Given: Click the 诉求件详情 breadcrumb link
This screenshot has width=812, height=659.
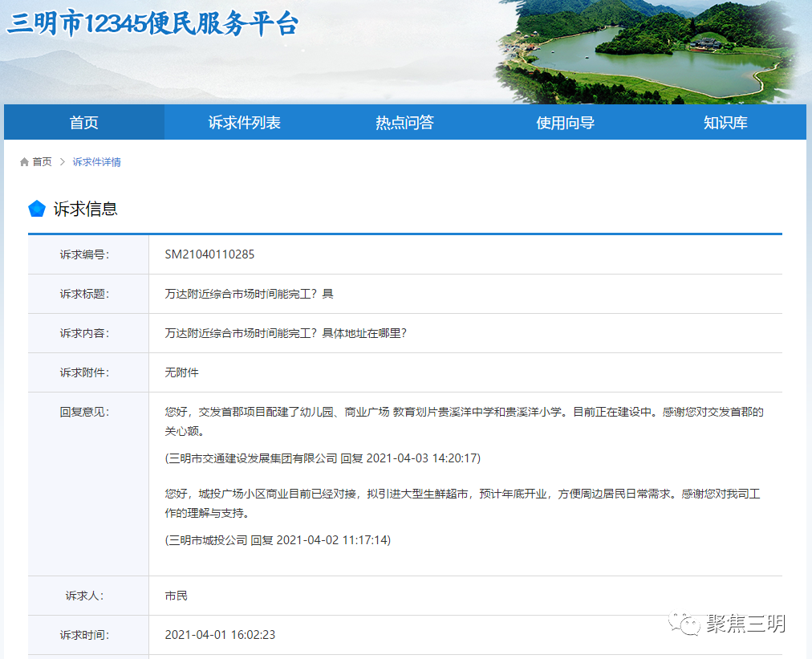Looking at the screenshot, I should click(x=97, y=162).
